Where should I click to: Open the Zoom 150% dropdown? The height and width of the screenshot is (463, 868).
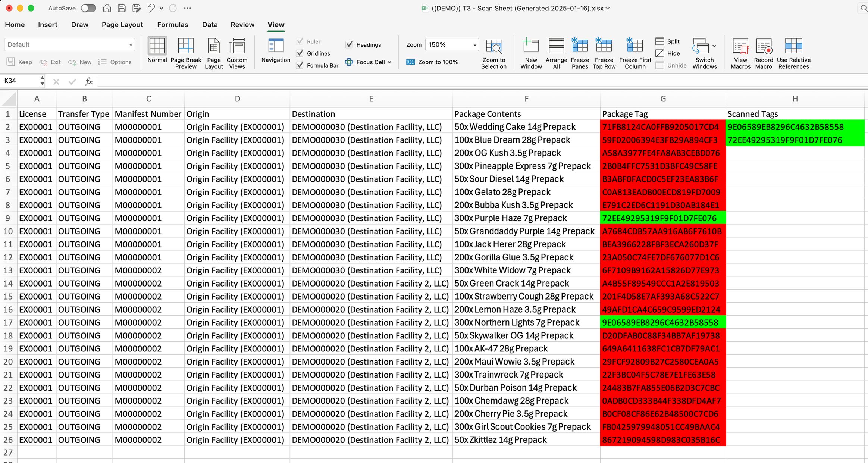point(474,45)
